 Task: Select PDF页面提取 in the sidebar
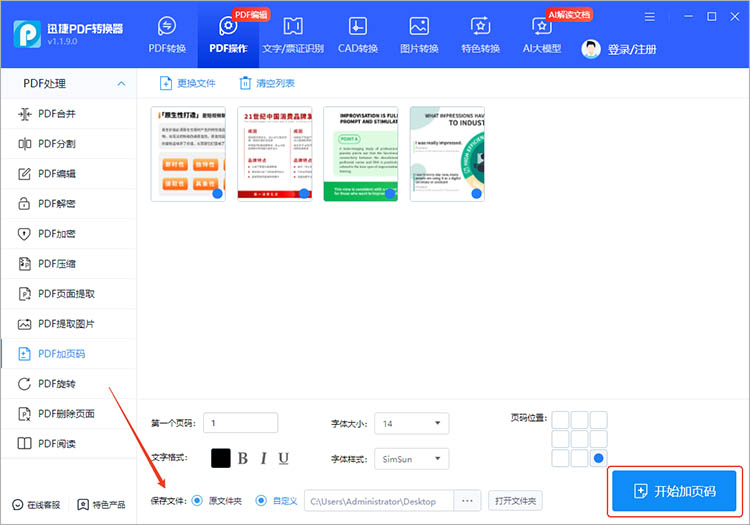click(68, 294)
